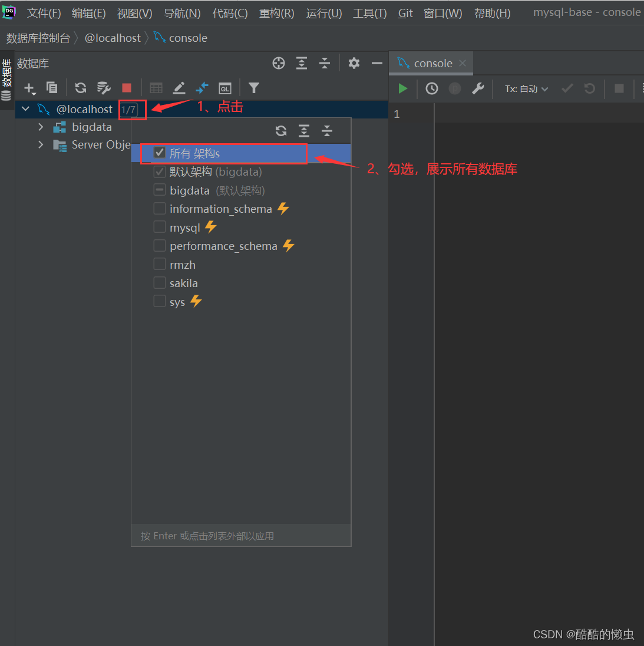Check the sys schema checkbox

159,301
